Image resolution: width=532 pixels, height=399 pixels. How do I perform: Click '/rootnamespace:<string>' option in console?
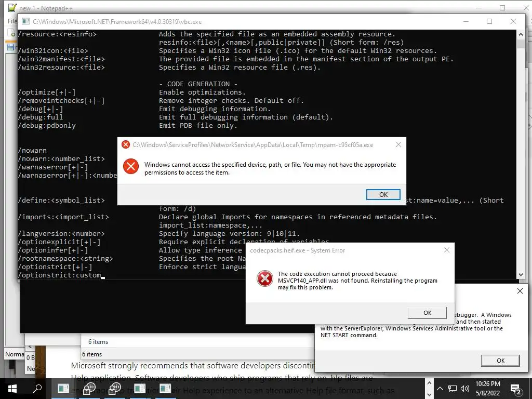pos(65,259)
